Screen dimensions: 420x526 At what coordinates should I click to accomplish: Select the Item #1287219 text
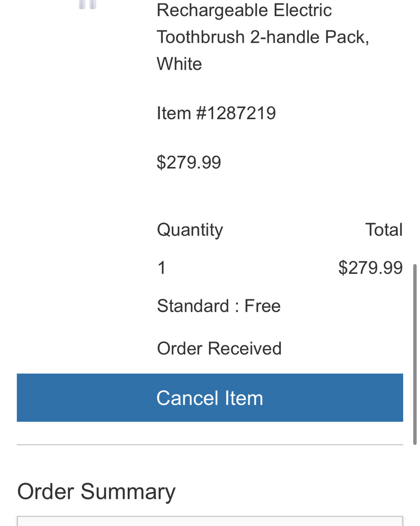coord(216,113)
